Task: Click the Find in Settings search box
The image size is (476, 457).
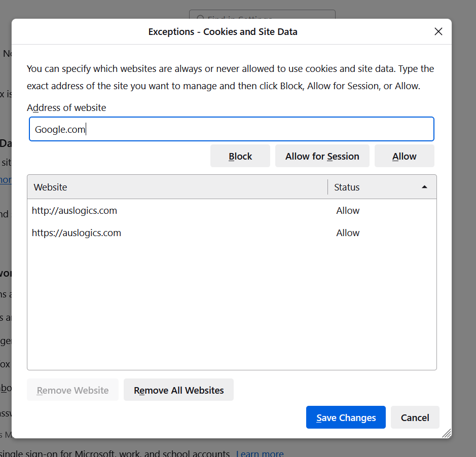Action: (262, 14)
